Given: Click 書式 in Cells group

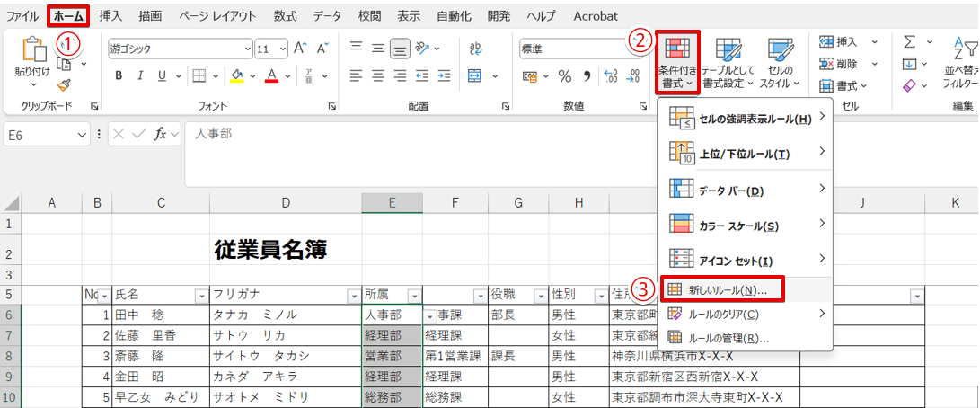Looking at the screenshot, I should 843,85.
